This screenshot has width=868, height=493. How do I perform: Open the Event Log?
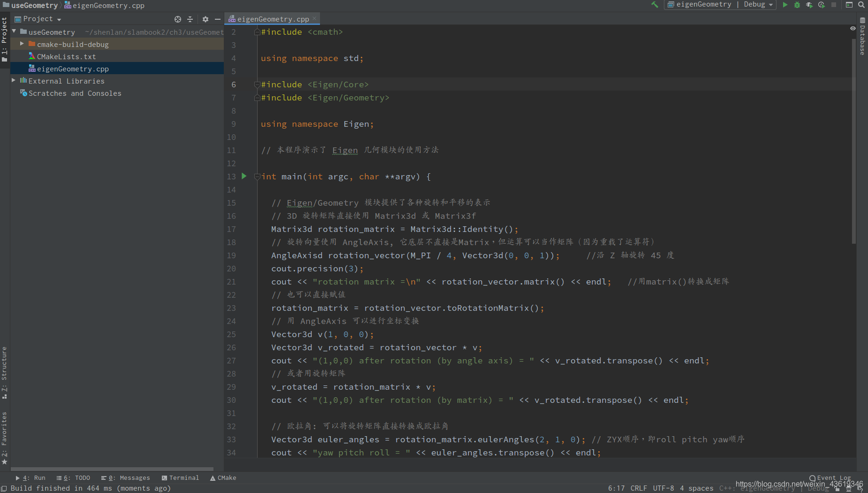click(x=830, y=478)
